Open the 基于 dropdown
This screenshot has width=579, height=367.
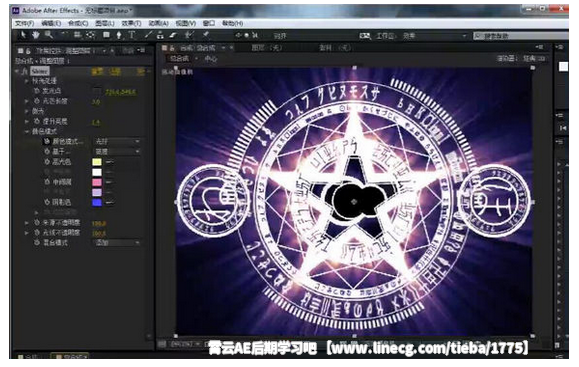pyautogui.click(x=117, y=151)
